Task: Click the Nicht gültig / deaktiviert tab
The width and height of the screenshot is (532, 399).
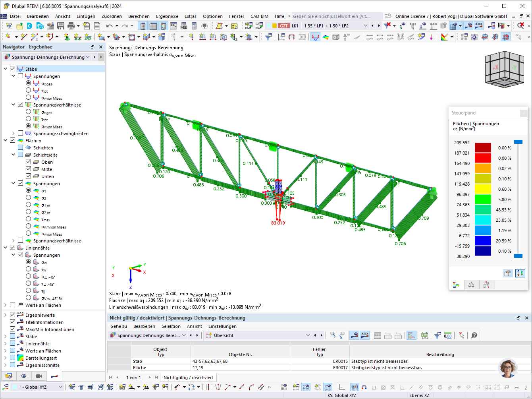Action: tap(188, 378)
